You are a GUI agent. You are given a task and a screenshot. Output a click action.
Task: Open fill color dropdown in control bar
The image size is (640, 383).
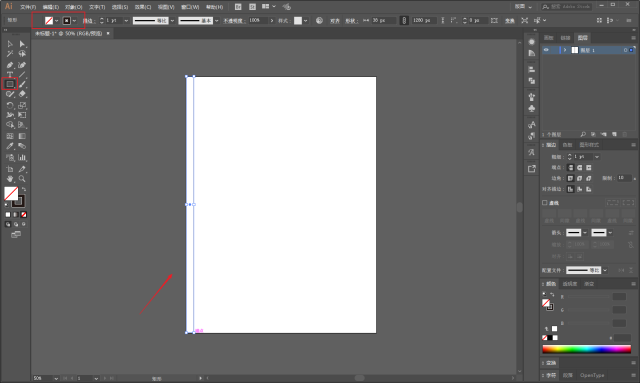(57, 21)
